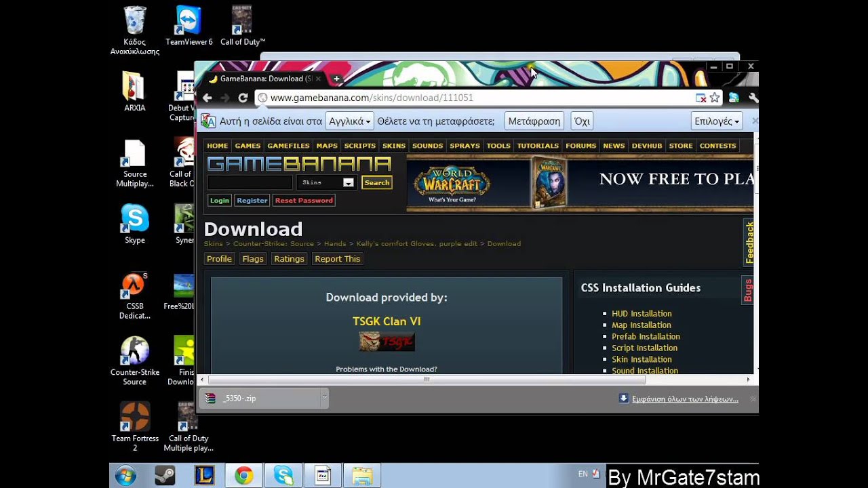The image size is (868, 488).
Task: Click the yellow Search button
Action: coord(377,182)
